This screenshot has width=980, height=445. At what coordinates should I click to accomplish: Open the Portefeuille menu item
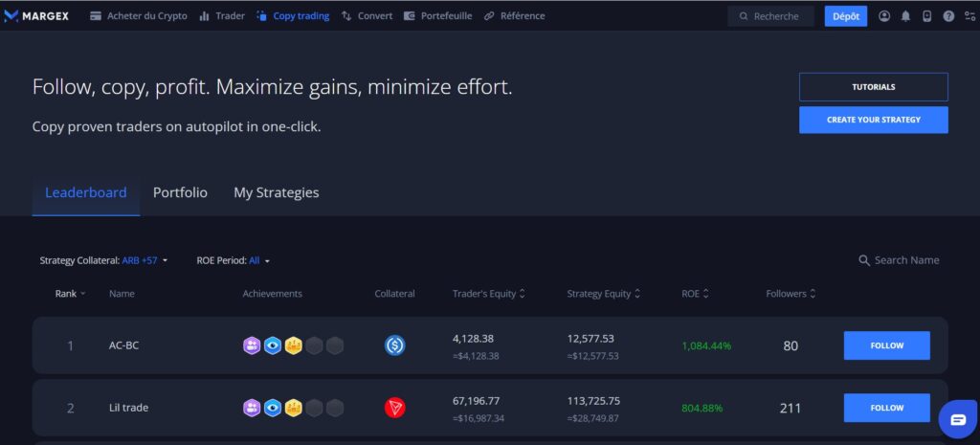[438, 16]
